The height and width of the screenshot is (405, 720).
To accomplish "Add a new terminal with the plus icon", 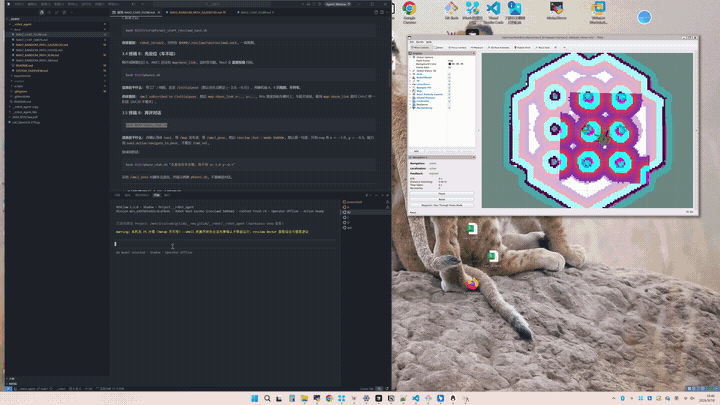I will (x=367, y=195).
